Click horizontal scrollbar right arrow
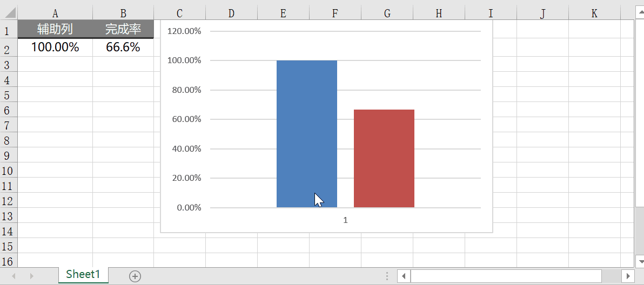The height and width of the screenshot is (285, 644). [627, 276]
